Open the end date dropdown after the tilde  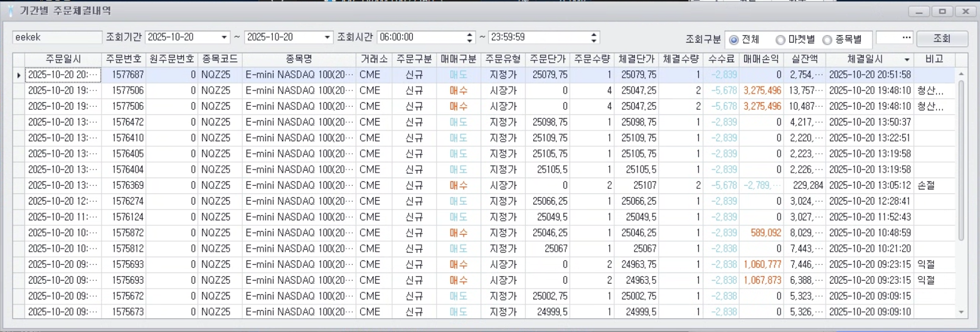point(327,38)
